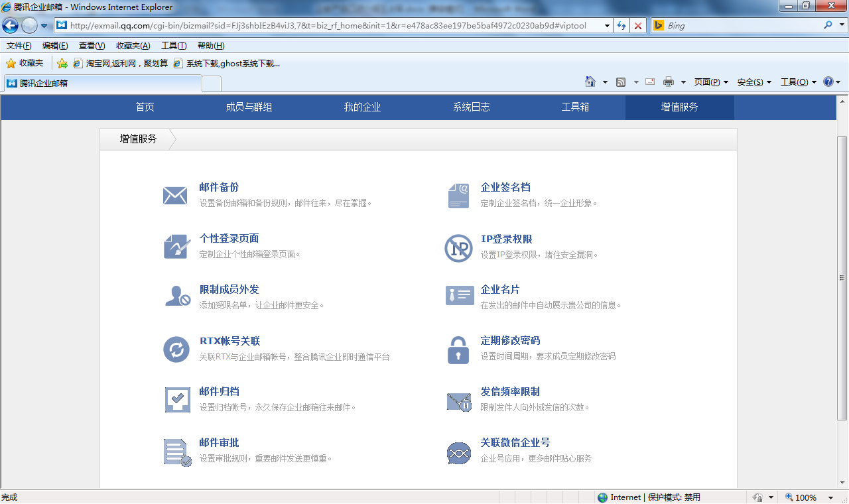Image resolution: width=849 pixels, height=504 pixels.
Task: Click the 邮件审批 document icon
Action: click(x=177, y=452)
